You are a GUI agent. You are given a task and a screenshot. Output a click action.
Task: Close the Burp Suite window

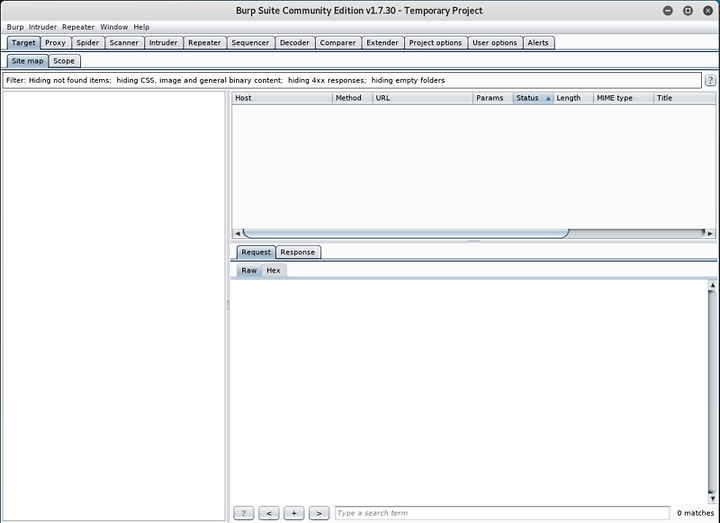click(708, 11)
